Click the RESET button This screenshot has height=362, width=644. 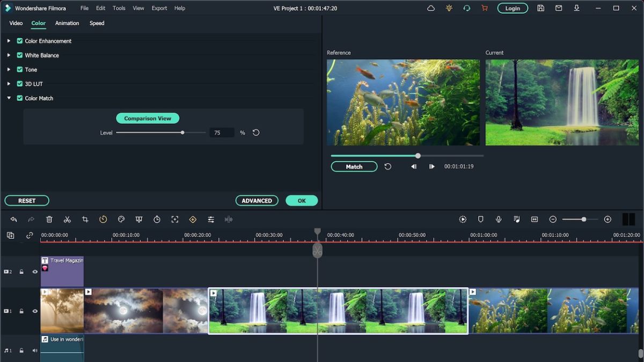(x=27, y=201)
